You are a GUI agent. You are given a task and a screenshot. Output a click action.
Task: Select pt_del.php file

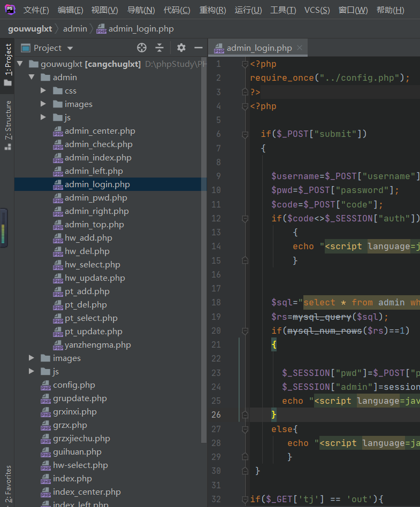(86, 305)
